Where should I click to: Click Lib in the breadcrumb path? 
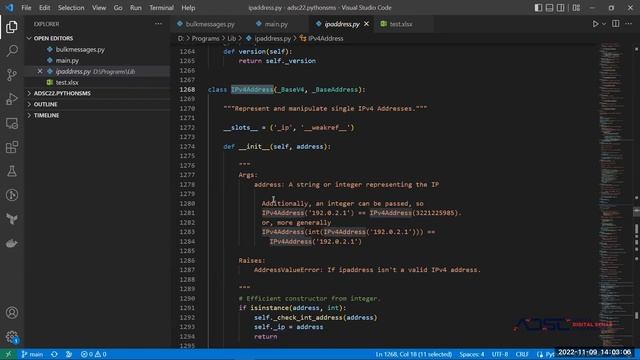click(231, 38)
